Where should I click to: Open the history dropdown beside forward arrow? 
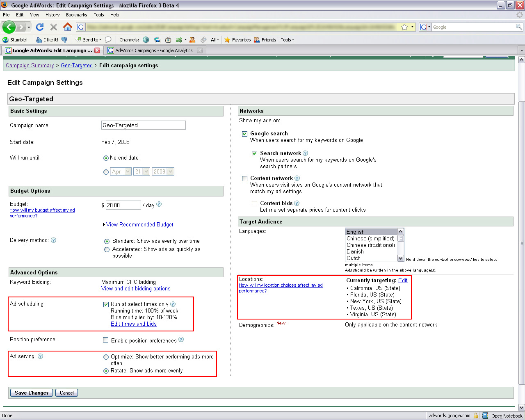pyautogui.click(x=29, y=27)
